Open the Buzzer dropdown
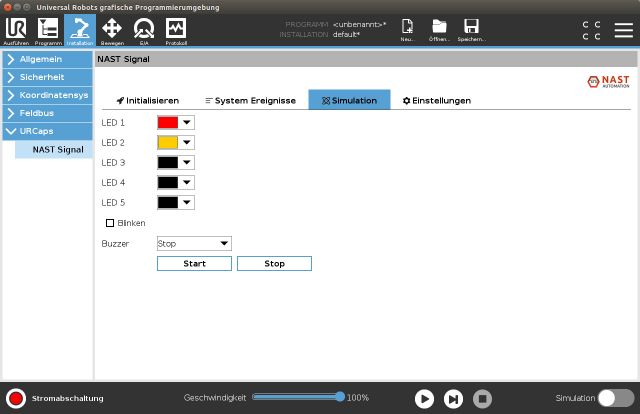The image size is (640, 414). 194,243
